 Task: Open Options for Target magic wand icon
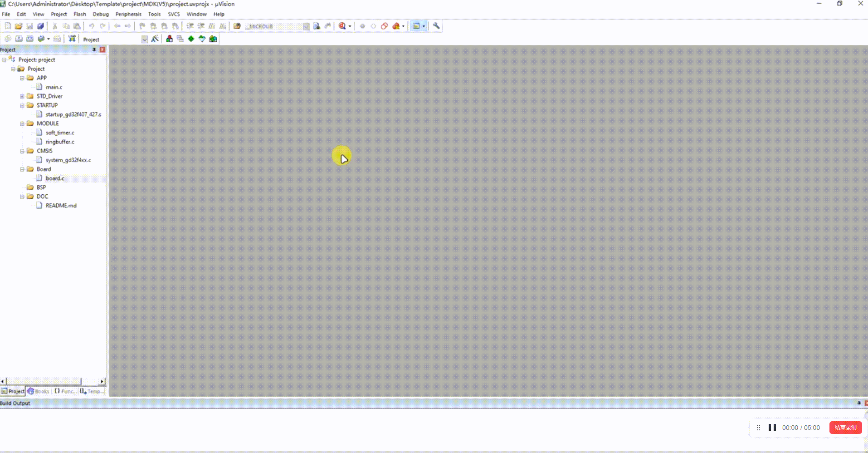pos(155,39)
